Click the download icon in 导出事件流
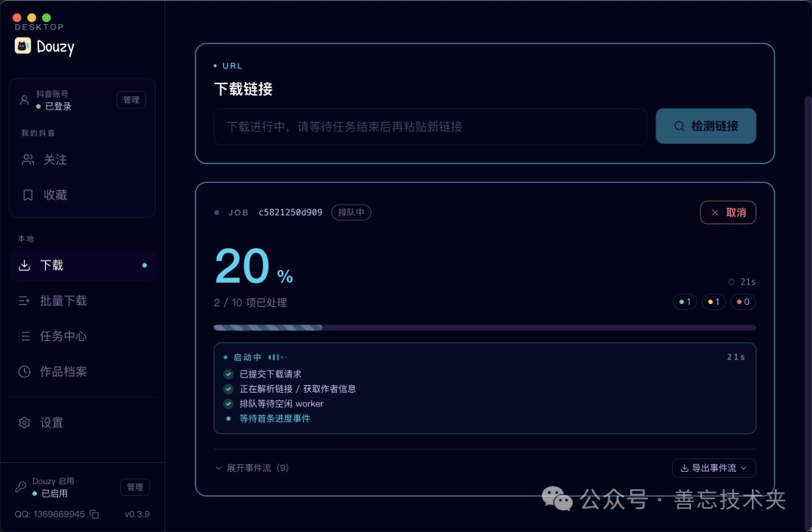 685,468
